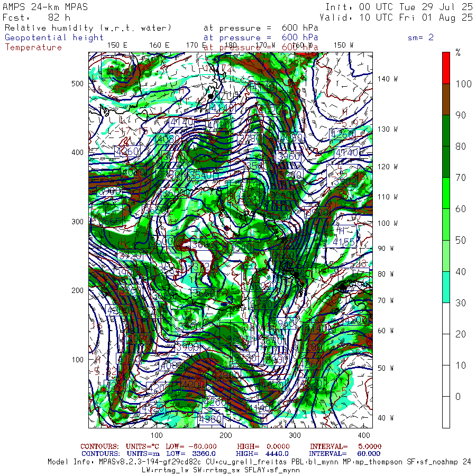The height and width of the screenshot is (476, 476).
Task: Click the '80 W' longitude label
Action: click(x=386, y=274)
